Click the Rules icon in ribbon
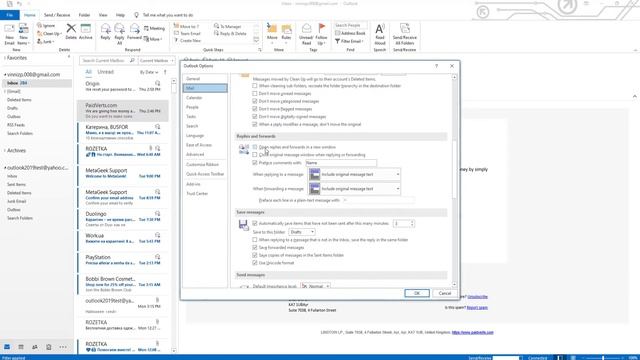The width and height of the screenshot is (640, 360). tap(287, 29)
